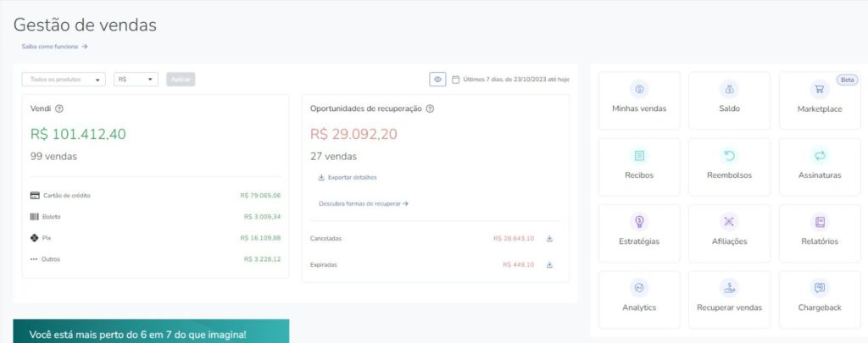This screenshot has width=868, height=343.
Task: Open the Saldo balance icon
Action: click(x=729, y=89)
